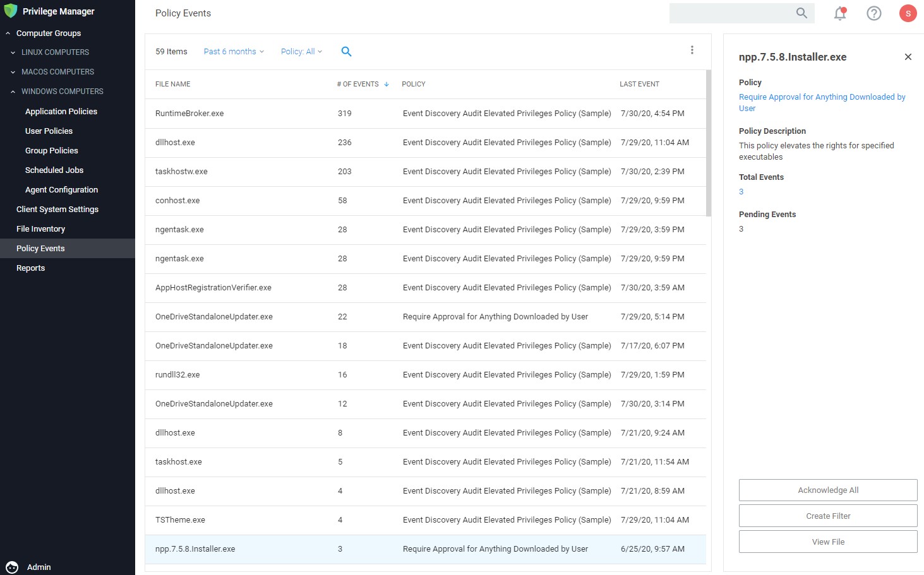Select ngentask.exe row dated 9:59 PM
This screenshot has height=575, width=924.
tap(426, 259)
